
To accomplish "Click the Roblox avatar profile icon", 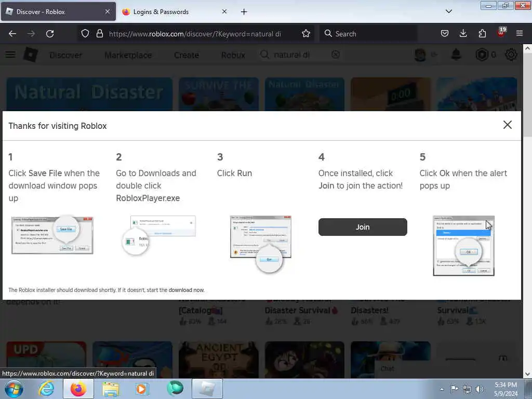I will [x=420, y=55].
